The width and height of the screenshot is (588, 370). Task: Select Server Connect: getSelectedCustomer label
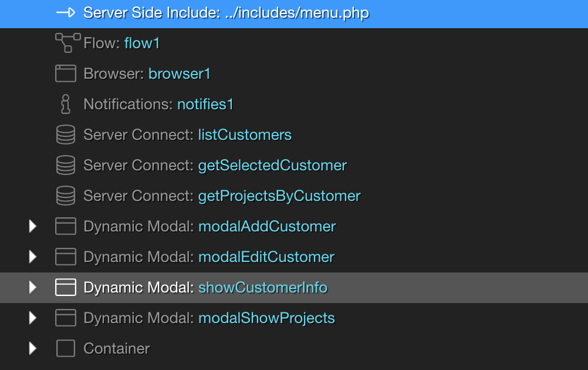tap(215, 165)
